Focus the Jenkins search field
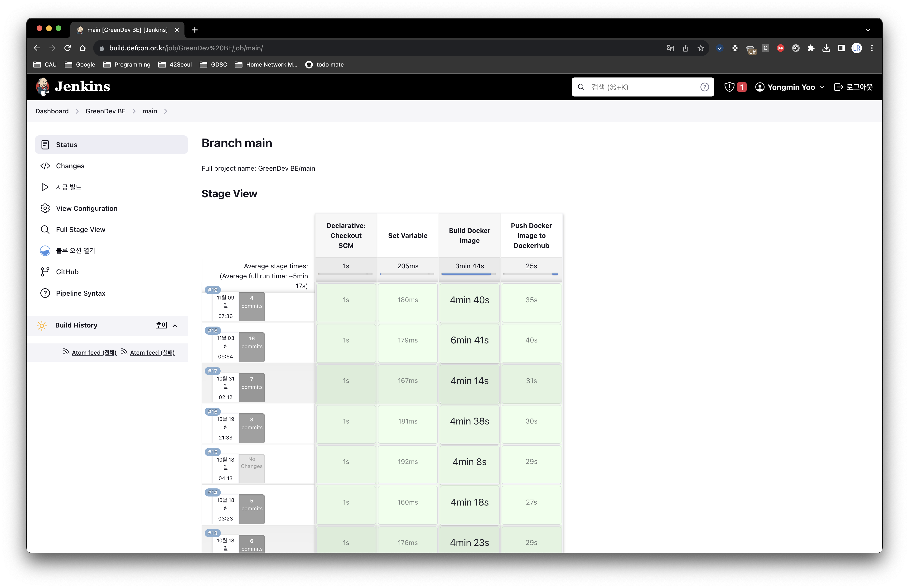The height and width of the screenshot is (588, 909). pos(643,87)
